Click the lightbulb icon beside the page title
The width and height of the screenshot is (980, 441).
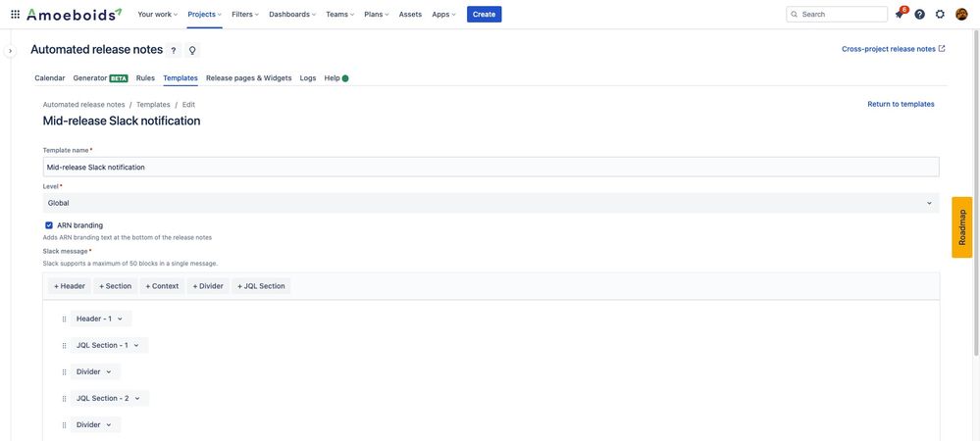click(192, 51)
